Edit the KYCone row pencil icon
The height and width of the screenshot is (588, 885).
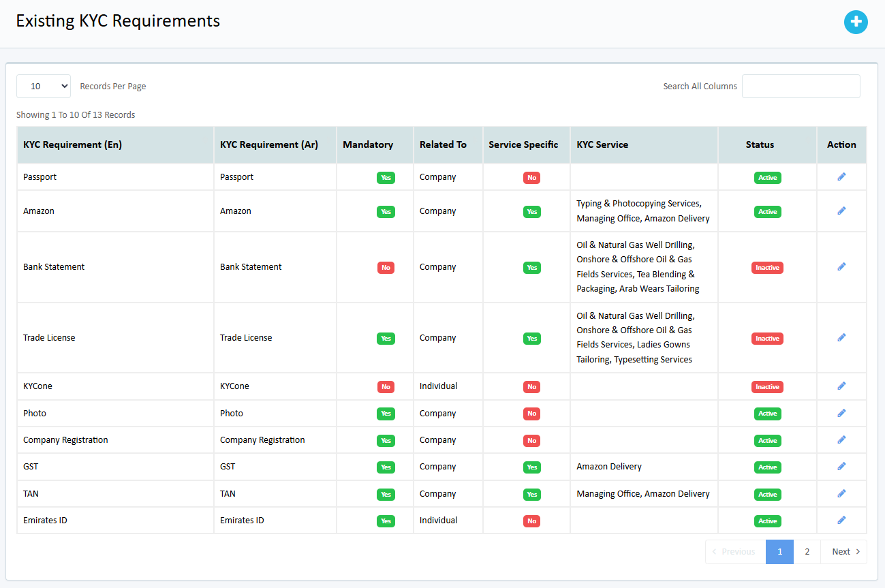pos(841,386)
